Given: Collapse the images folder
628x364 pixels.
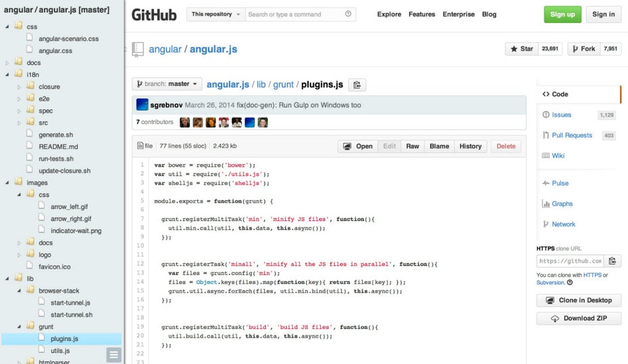Looking at the screenshot, I should [x=7, y=182].
